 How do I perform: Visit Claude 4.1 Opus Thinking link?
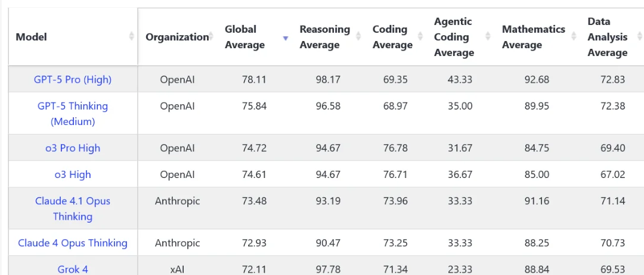coord(73,208)
